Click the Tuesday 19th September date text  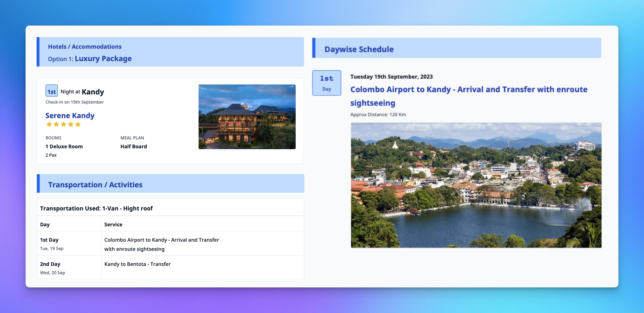click(x=391, y=77)
